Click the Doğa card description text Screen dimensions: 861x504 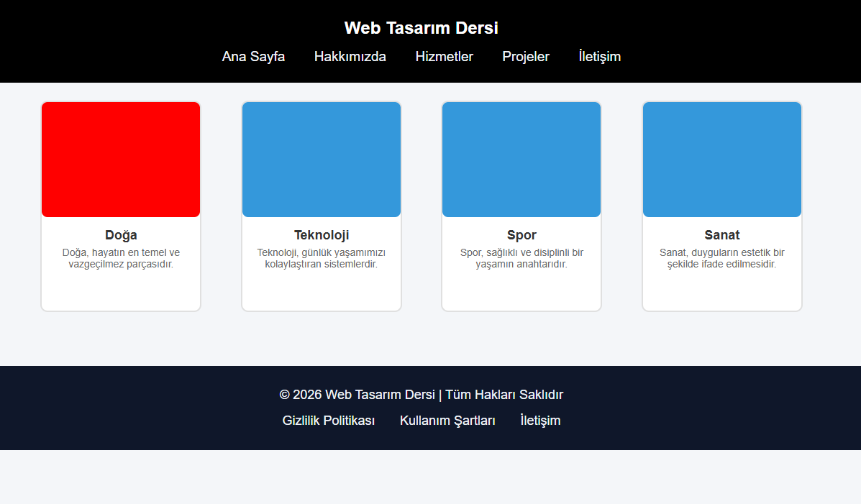(121, 258)
